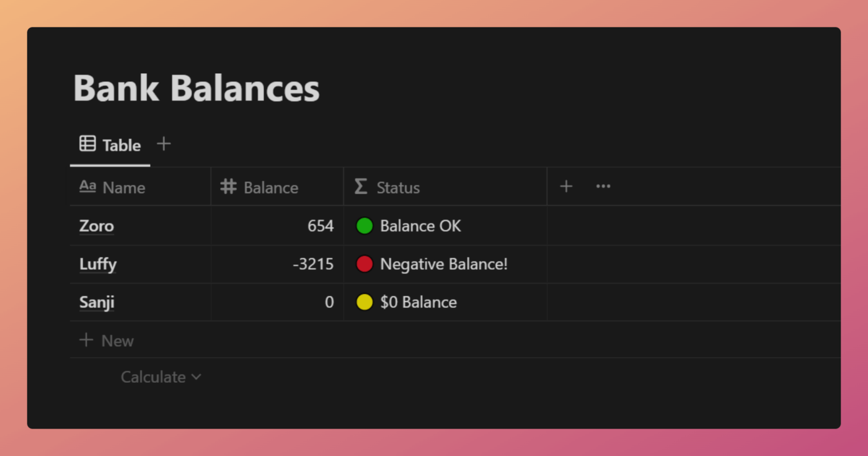
Task: Switch to the Table view tab label
Action: tap(122, 145)
